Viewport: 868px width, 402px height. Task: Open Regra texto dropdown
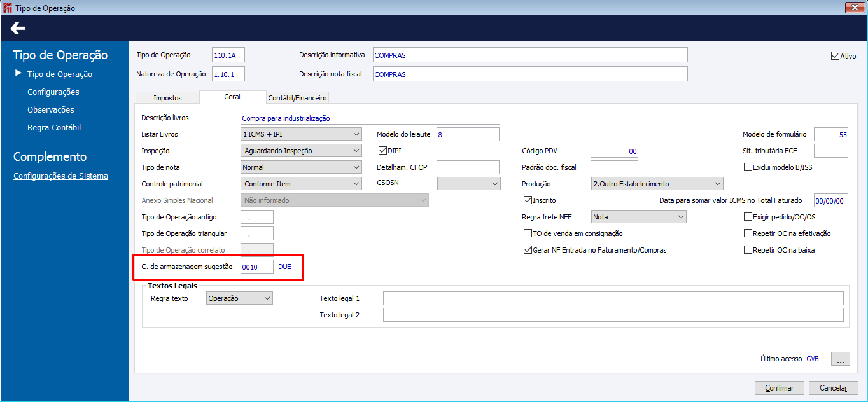point(239,298)
